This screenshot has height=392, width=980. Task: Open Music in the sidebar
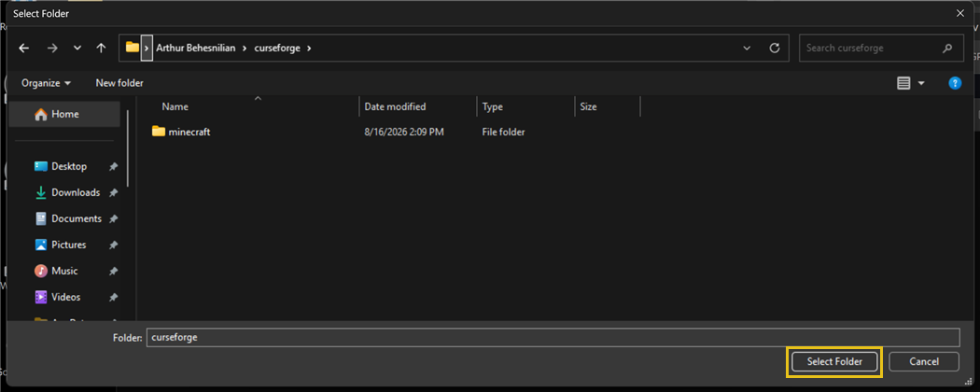64,272
